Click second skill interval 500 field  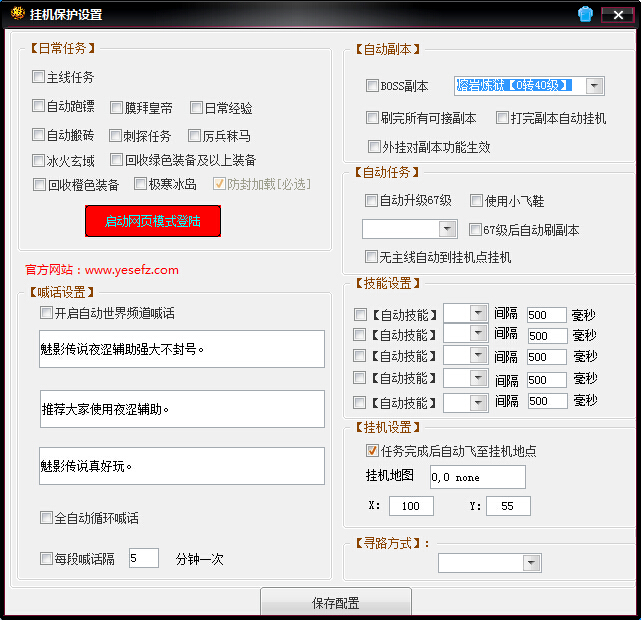(x=547, y=336)
